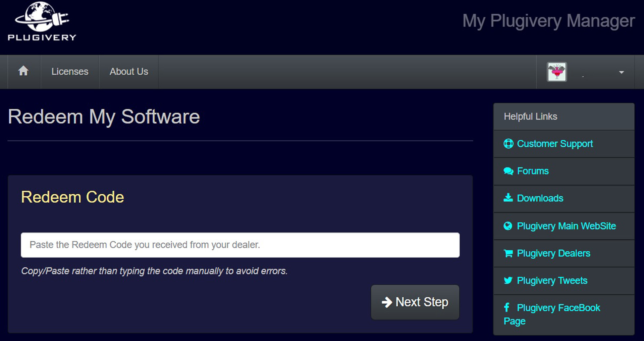The height and width of the screenshot is (341, 644).
Task: Click the Forums speech bubble icon
Action: [508, 171]
